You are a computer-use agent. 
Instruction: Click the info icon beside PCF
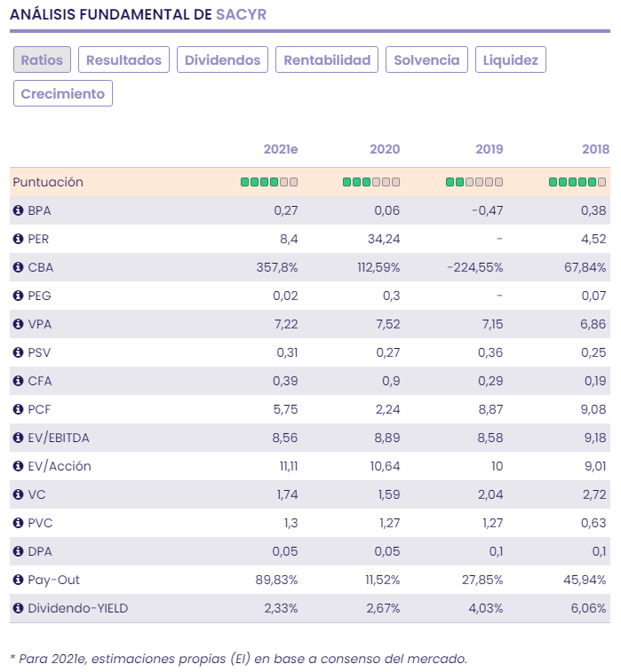(x=18, y=409)
